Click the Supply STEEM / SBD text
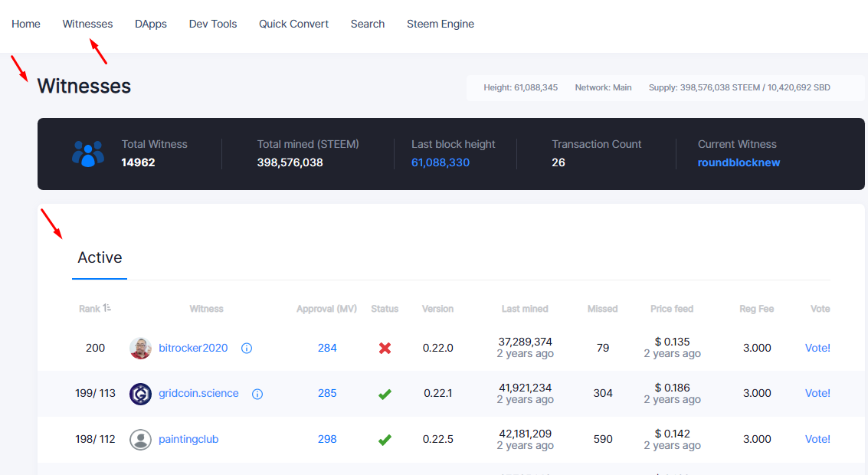The image size is (868, 475). tap(739, 87)
